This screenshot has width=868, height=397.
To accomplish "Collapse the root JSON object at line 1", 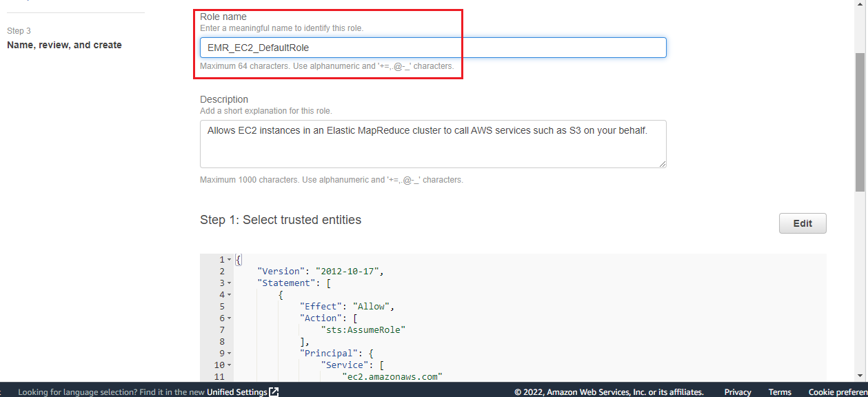I will pyautogui.click(x=228, y=259).
